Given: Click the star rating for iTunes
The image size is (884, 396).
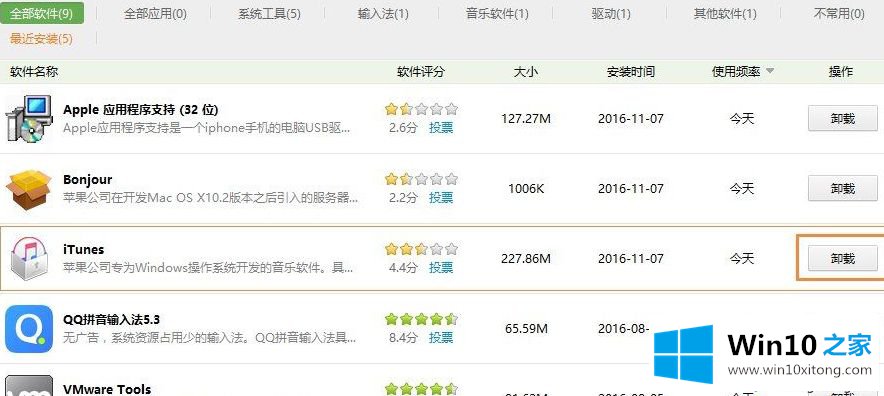Looking at the screenshot, I should 421,249.
